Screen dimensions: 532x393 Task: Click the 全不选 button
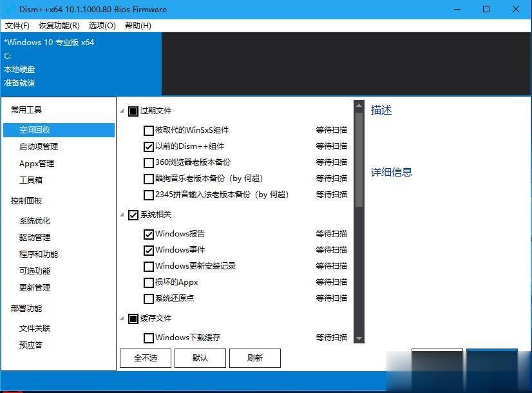(x=145, y=358)
